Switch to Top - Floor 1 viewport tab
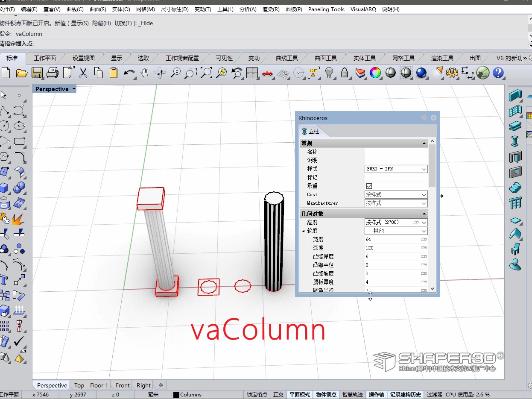The height and width of the screenshot is (399, 532). (x=91, y=385)
